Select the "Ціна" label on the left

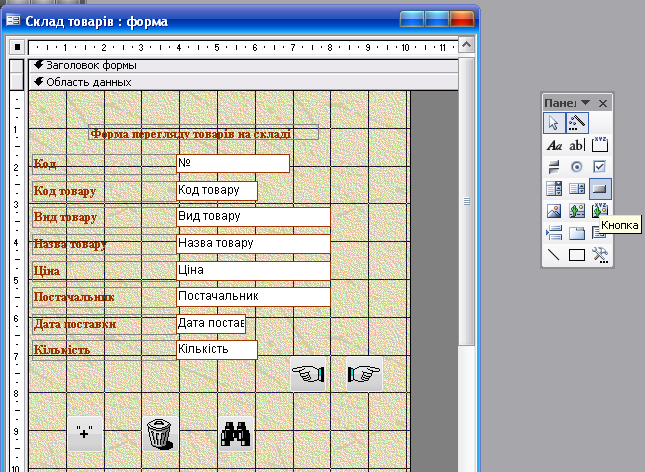point(104,271)
